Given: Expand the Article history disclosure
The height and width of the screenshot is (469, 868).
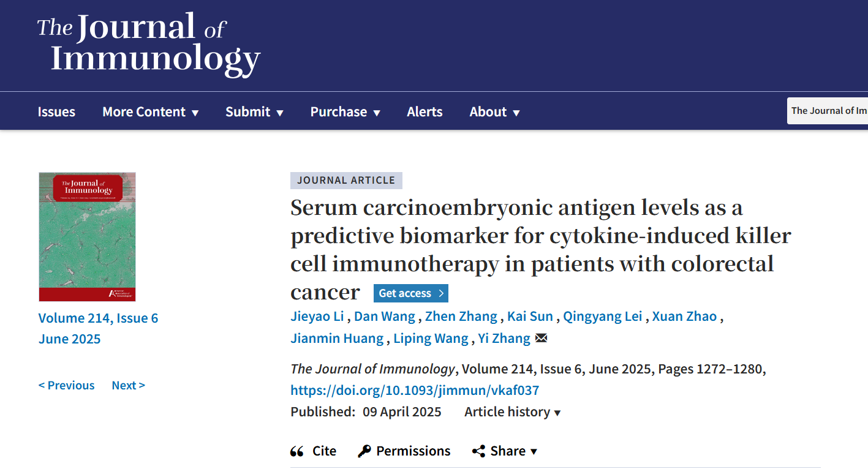Looking at the screenshot, I should 513,412.
